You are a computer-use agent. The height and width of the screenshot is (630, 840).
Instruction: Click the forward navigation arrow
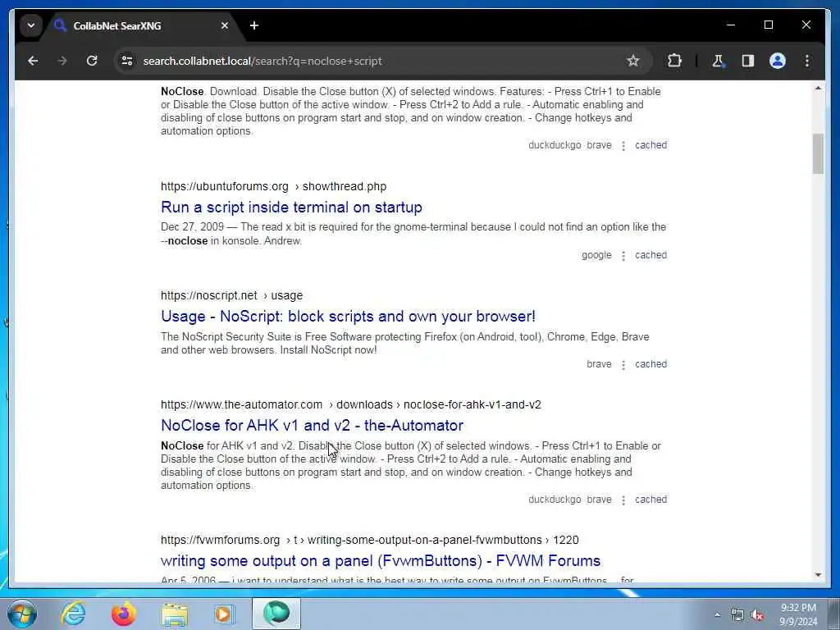(62, 61)
